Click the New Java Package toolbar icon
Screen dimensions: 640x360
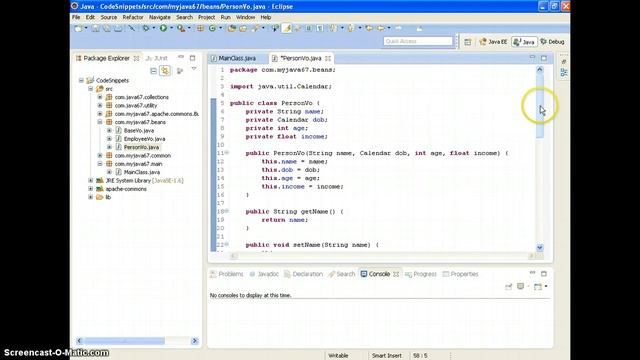tap(200, 28)
